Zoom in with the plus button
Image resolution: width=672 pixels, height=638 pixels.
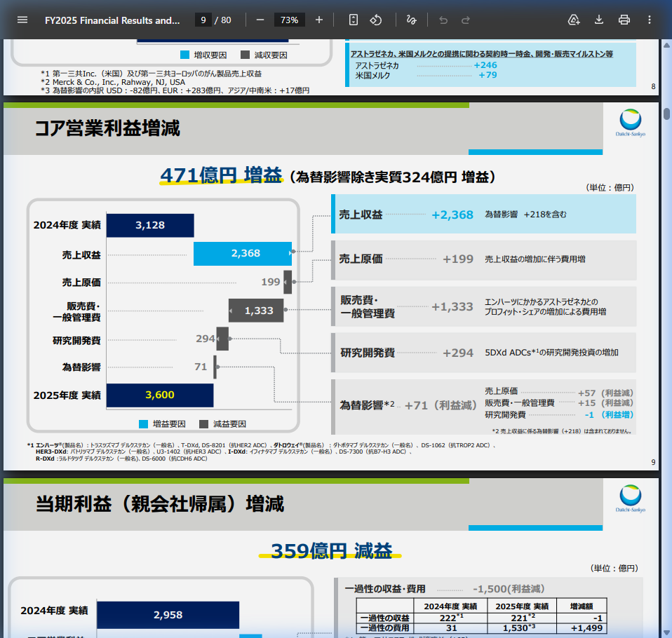coord(319,20)
